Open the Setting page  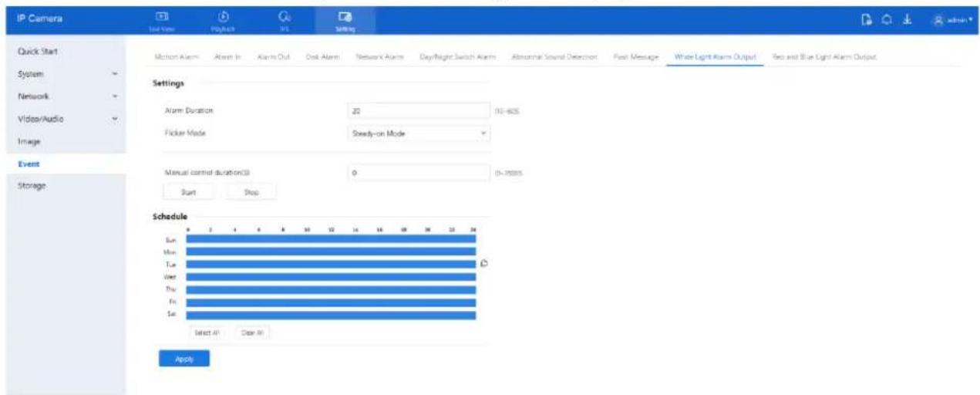(x=344, y=20)
